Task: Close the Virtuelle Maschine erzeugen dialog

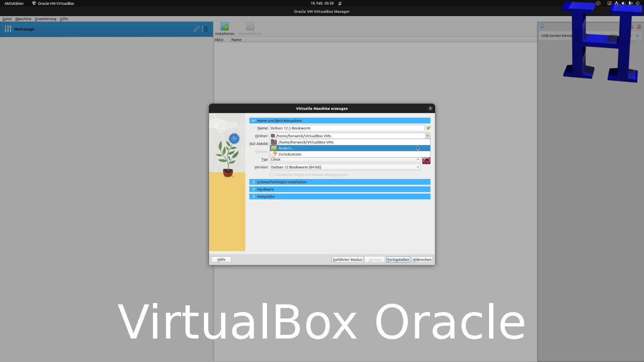Action: (430, 108)
